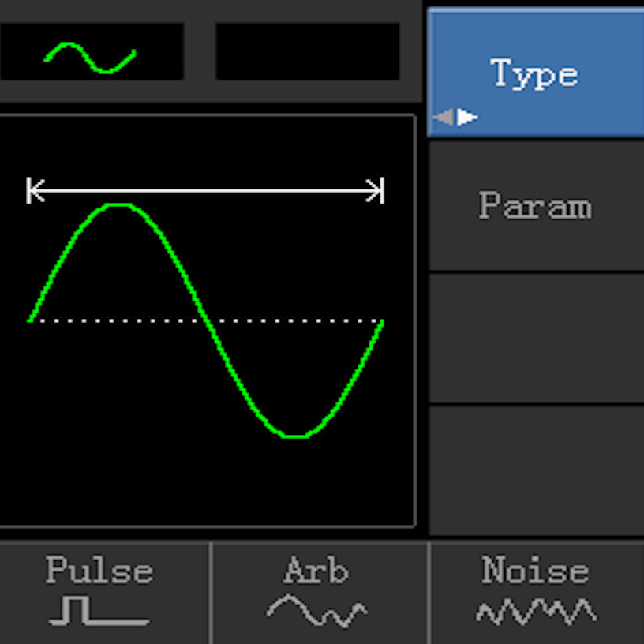Click the grayed left arrow on Type softkey
The height and width of the screenshot is (644, 644).
[x=444, y=118]
